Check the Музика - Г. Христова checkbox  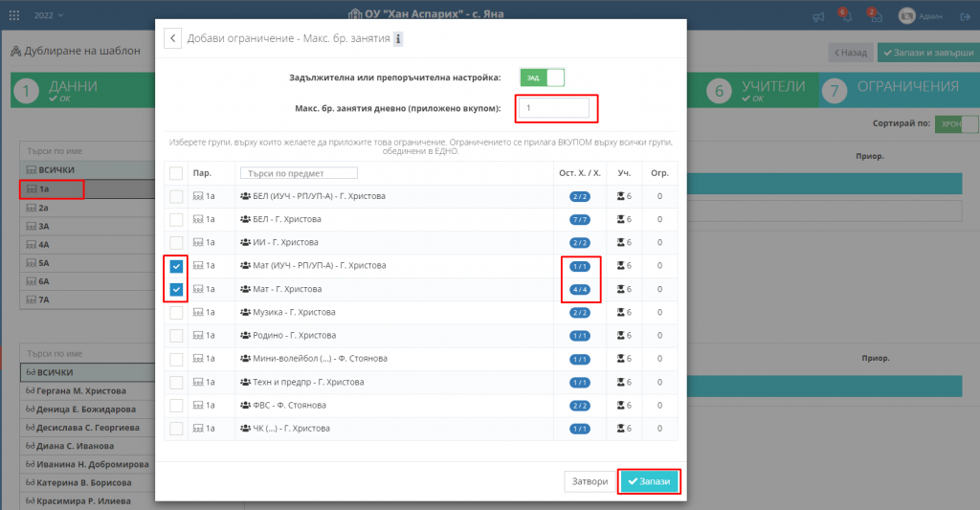[176, 313]
